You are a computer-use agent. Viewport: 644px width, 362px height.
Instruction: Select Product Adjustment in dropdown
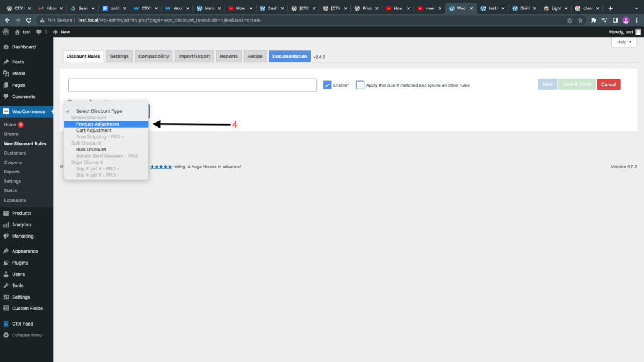(106, 124)
